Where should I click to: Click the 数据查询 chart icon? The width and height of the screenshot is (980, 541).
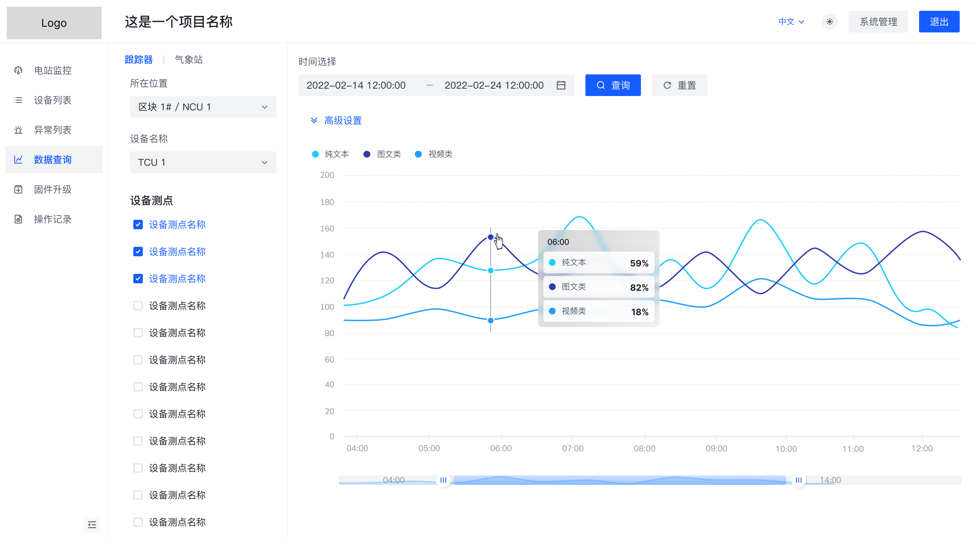[18, 160]
